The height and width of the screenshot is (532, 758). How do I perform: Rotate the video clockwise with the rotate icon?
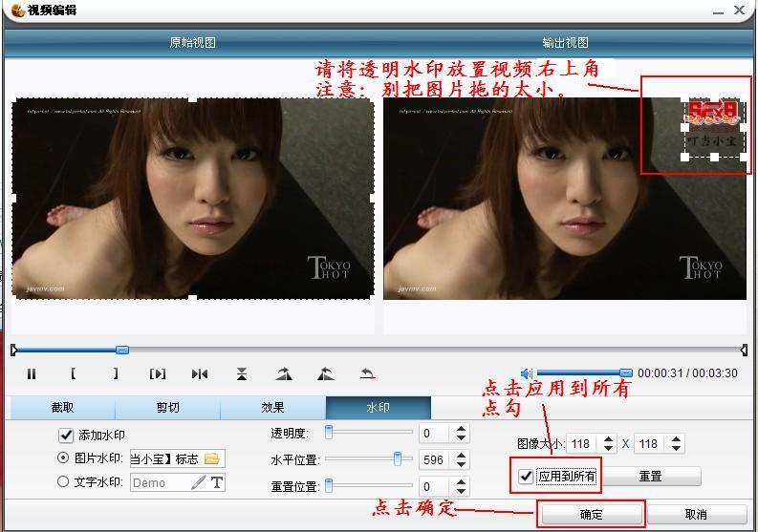tap(284, 373)
